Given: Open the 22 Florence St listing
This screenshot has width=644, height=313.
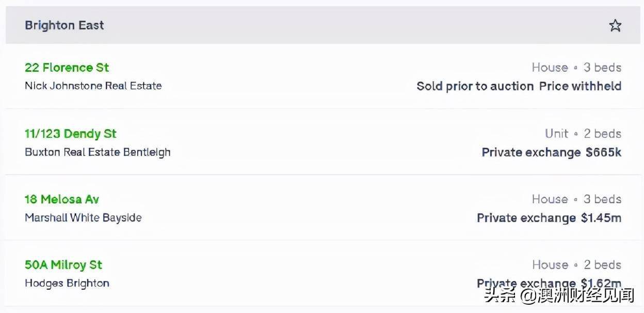Looking at the screenshot, I should coord(67,68).
